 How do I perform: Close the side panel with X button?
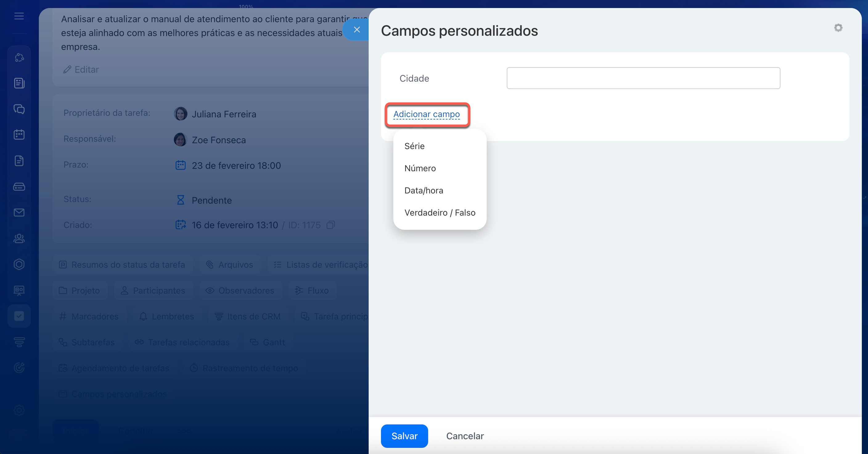pyautogui.click(x=357, y=30)
